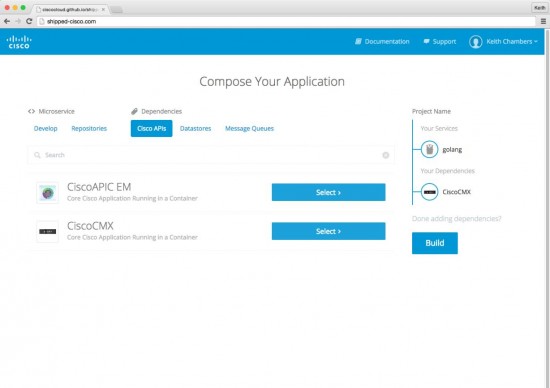The height and width of the screenshot is (388, 550).
Task: Click the Your Dependencies heading
Action: [448, 171]
